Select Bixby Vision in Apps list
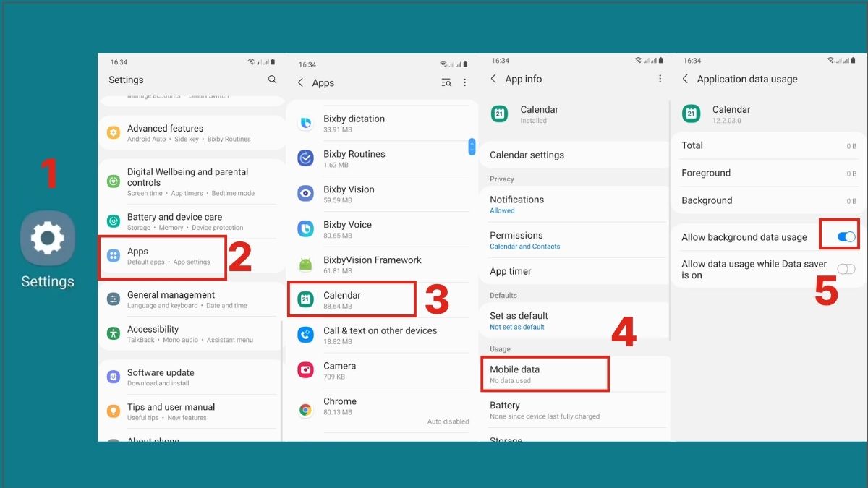Screen dimensions: 868x488 click(382, 194)
